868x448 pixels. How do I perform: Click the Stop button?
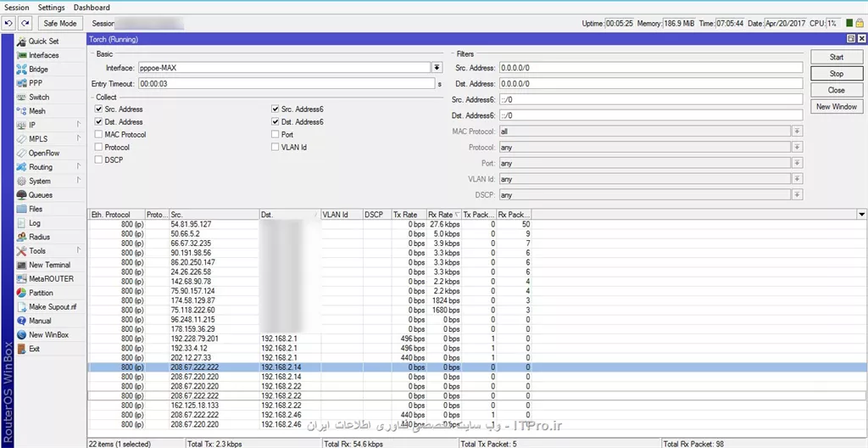point(837,73)
